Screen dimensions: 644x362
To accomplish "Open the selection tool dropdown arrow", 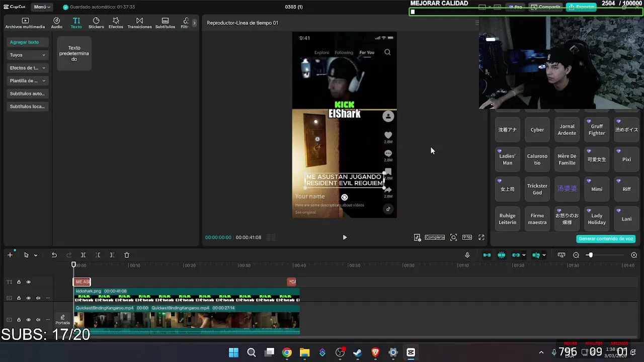I will [x=36, y=255].
